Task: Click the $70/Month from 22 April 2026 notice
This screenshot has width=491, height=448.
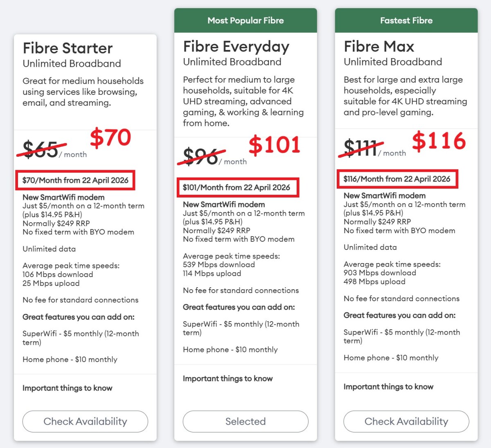Action: pyautogui.click(x=75, y=180)
